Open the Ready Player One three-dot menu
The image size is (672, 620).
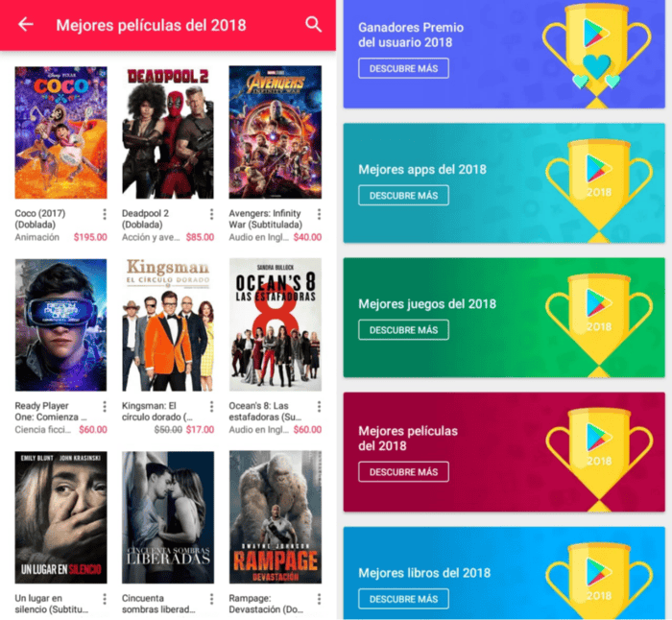(104, 407)
